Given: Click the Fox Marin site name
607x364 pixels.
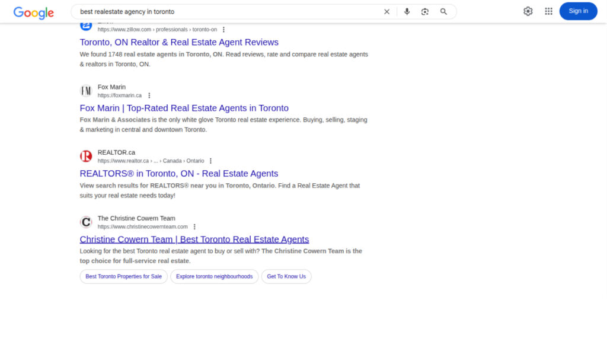Looking at the screenshot, I should point(111,87).
